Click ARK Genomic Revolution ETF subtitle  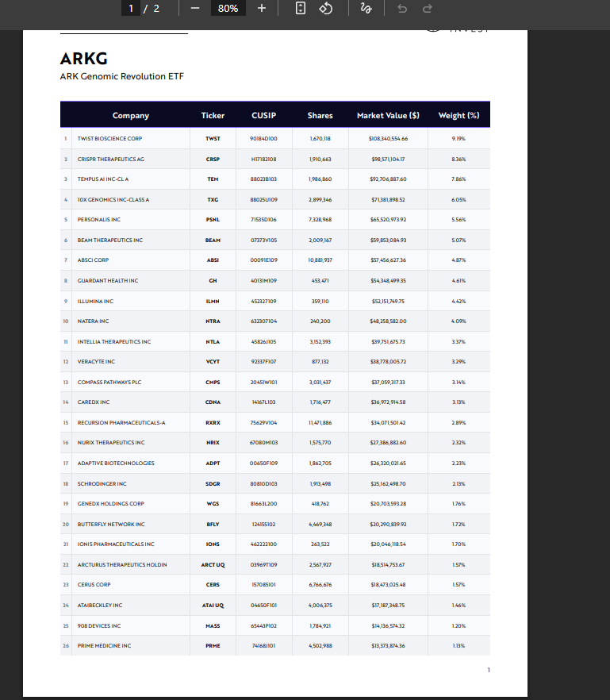point(122,76)
